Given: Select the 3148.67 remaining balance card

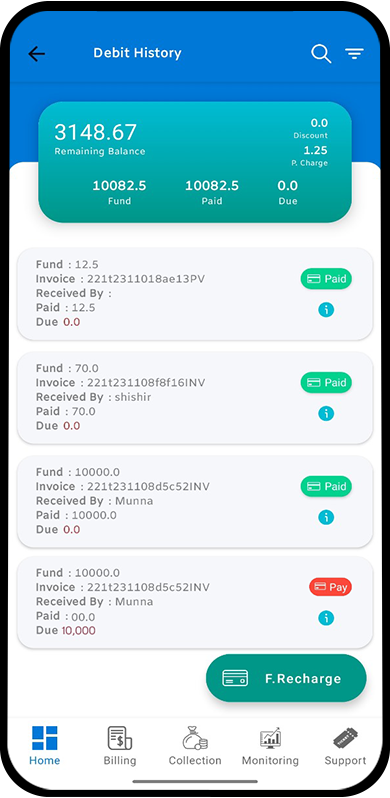Looking at the screenshot, I should pyautogui.click(x=195, y=162).
